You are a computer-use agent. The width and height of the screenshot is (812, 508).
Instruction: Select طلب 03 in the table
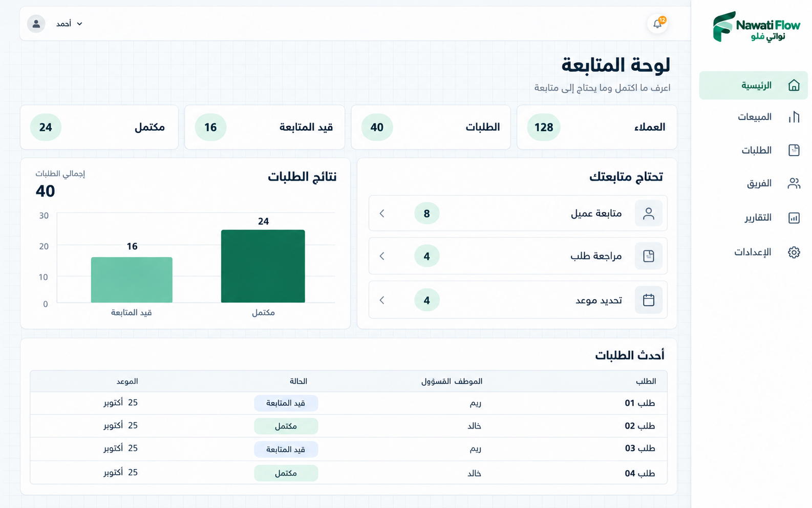pyautogui.click(x=639, y=449)
